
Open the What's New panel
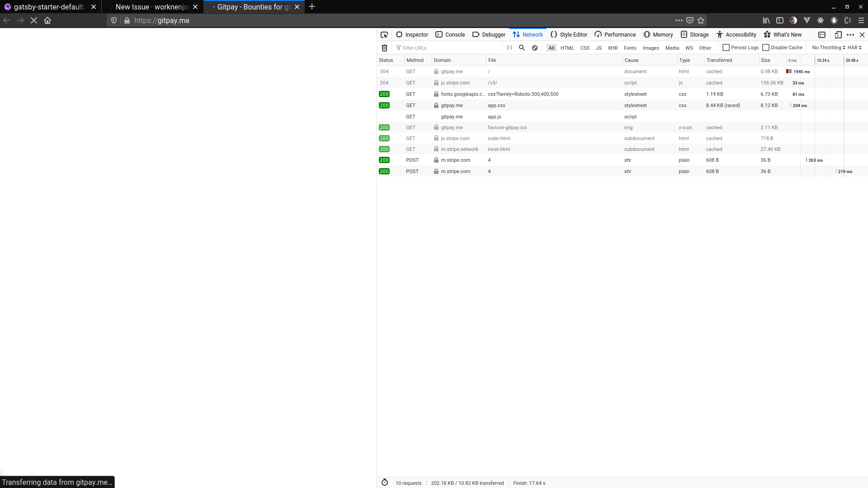pos(783,35)
